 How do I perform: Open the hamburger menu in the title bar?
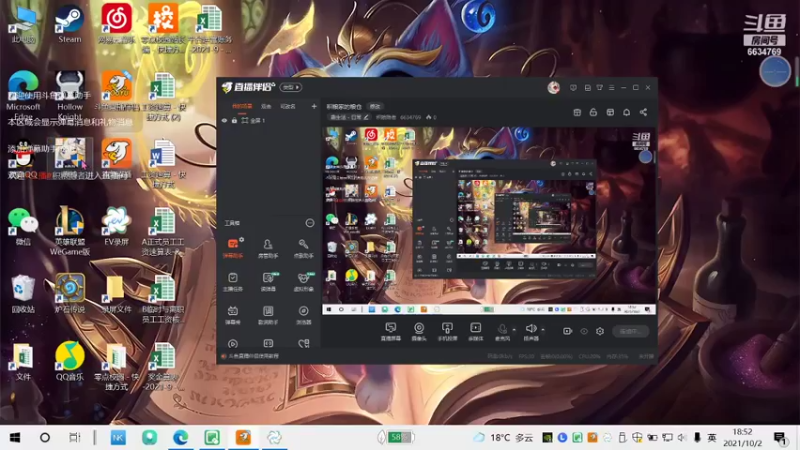pyautogui.click(x=612, y=88)
